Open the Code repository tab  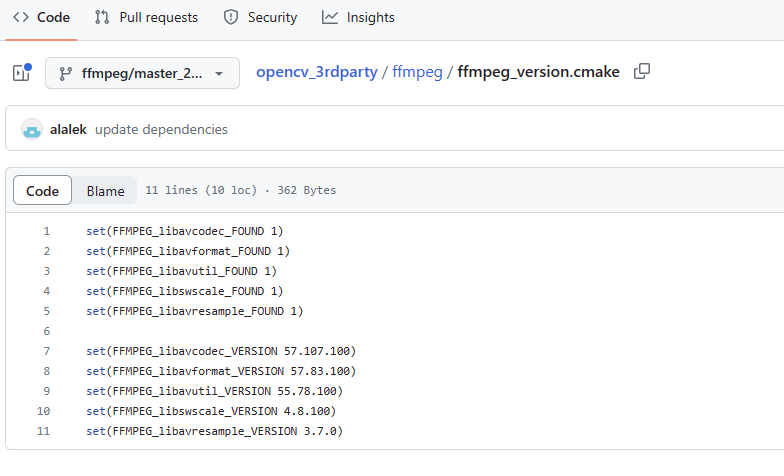[x=41, y=18]
